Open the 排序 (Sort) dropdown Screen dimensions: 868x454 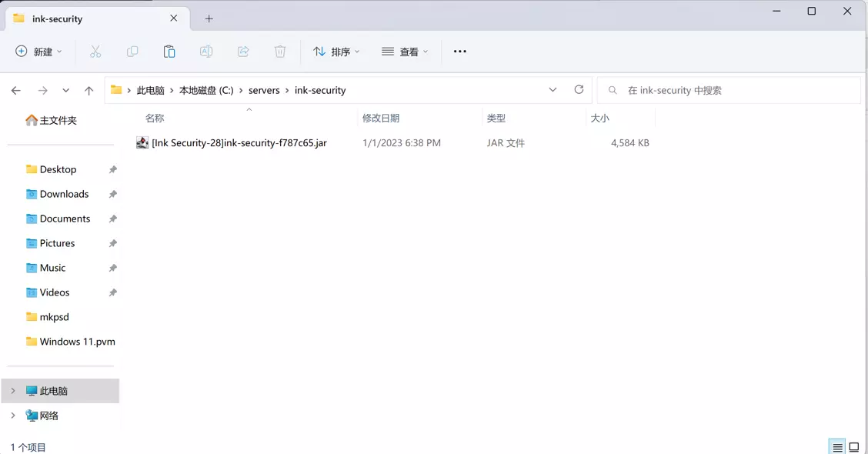point(336,52)
